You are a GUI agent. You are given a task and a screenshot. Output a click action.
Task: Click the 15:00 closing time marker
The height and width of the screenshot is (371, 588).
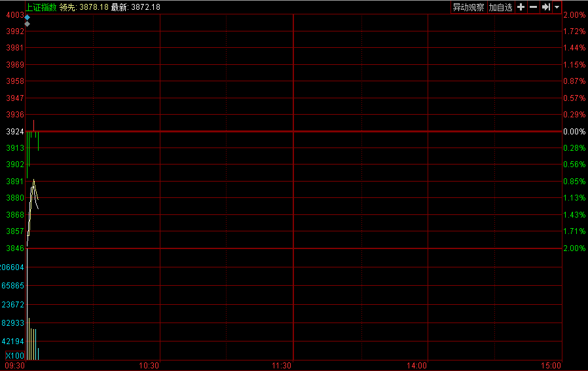(551, 365)
